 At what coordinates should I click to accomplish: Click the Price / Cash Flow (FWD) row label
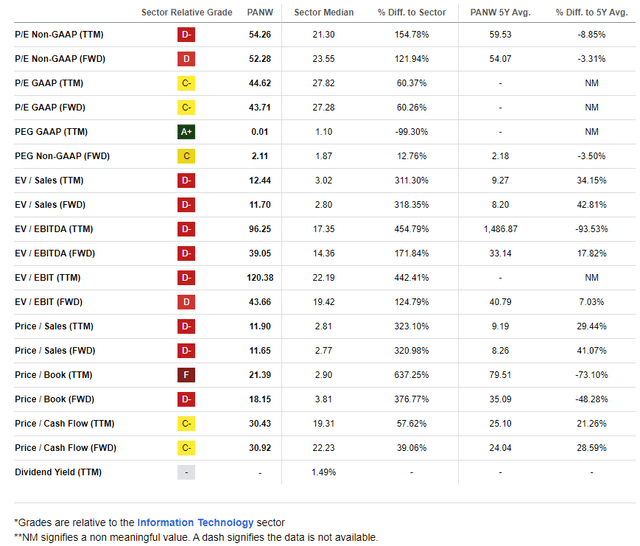65,448
